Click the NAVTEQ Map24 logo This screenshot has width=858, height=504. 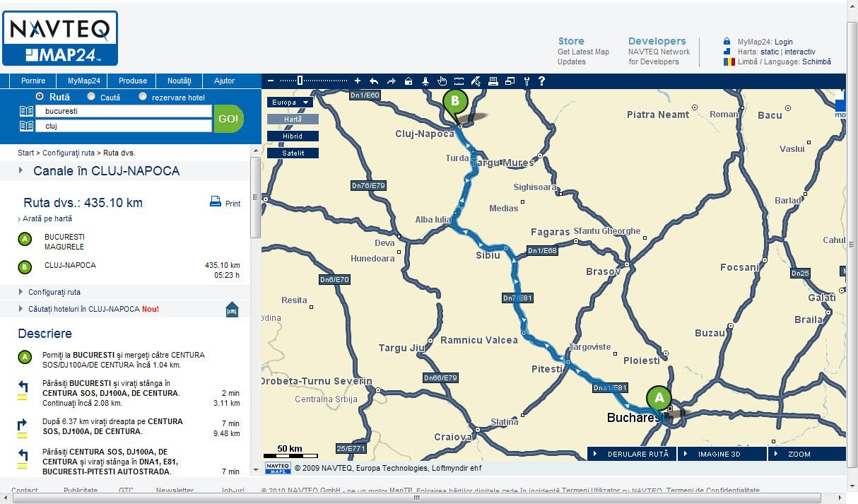(x=60, y=38)
